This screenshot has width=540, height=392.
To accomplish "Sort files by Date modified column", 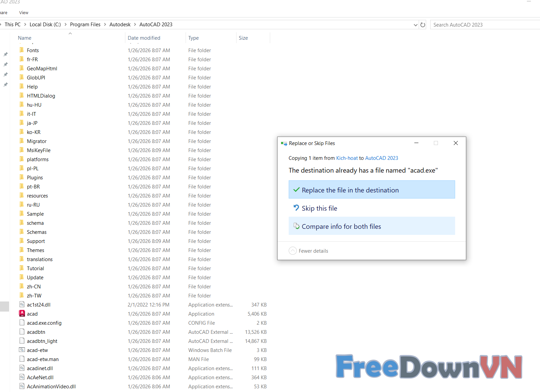I will (144, 38).
